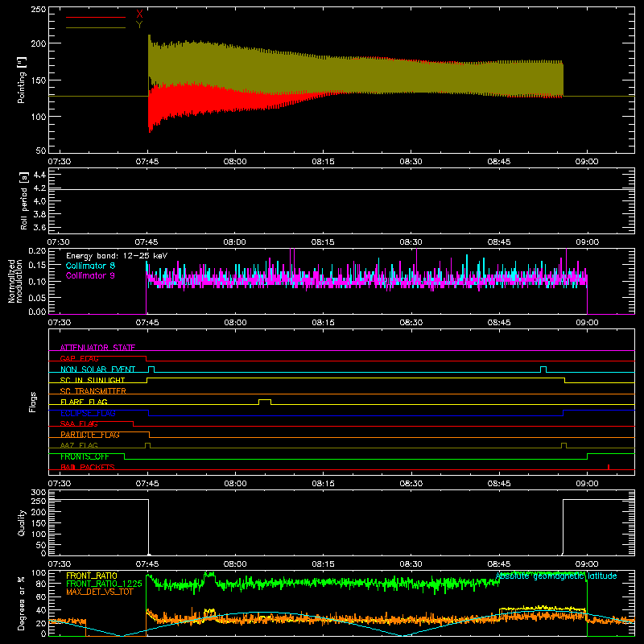Click the red BAD_PACKETS spike after 09:00
This screenshot has width=644, height=644.
[609, 467]
